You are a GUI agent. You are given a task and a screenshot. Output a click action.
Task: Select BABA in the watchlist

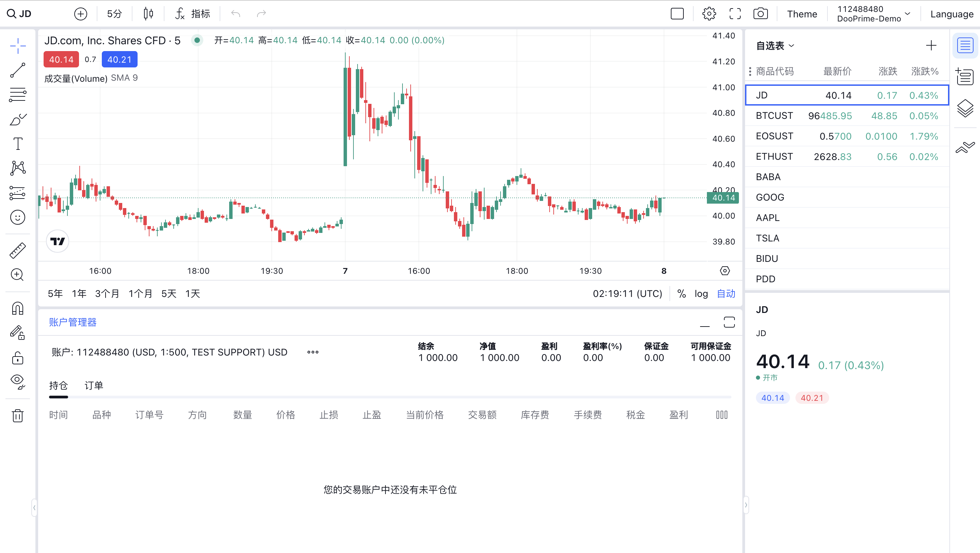(769, 176)
